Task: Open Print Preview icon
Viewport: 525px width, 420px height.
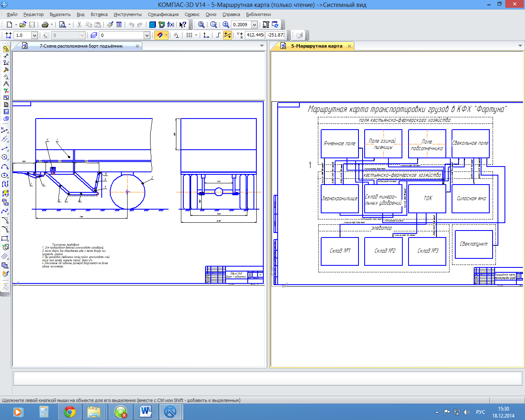Action: click(x=63, y=25)
